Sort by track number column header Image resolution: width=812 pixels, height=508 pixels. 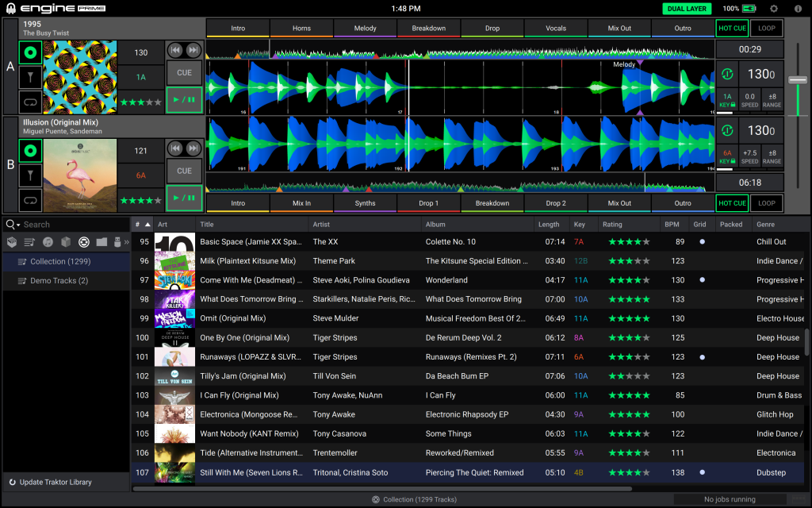tap(143, 225)
